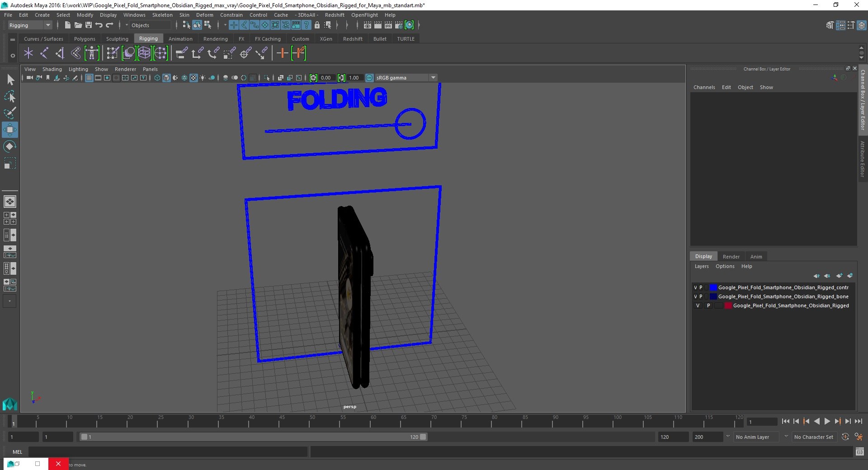Viewport: 868px width, 470px height.
Task: Select the Create Joints shelf tool
Action: (x=44, y=53)
